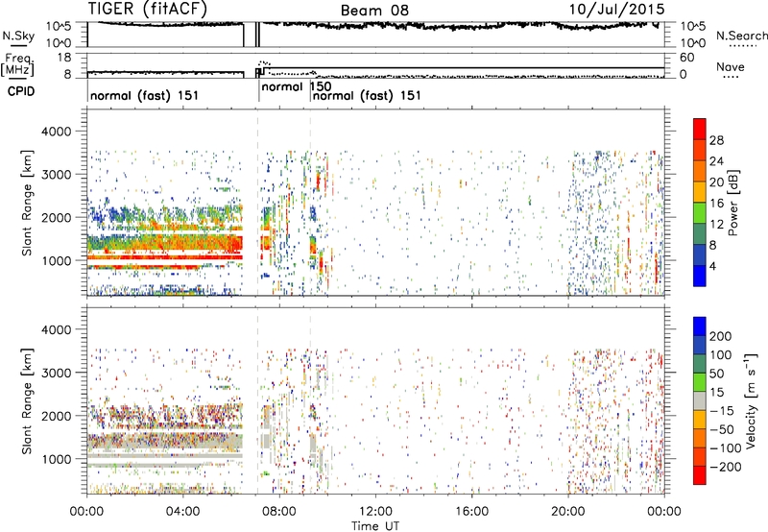Click the '04:00' time axis tick label
This screenshot has width=768, height=532.
182,512
